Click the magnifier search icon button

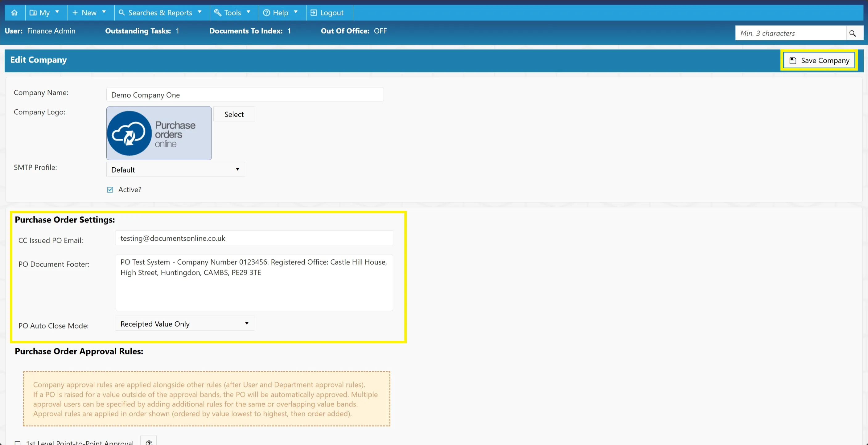[853, 33]
